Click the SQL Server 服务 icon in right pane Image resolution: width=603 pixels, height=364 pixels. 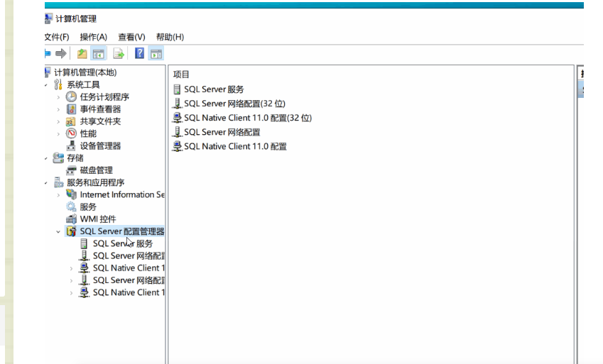(177, 89)
